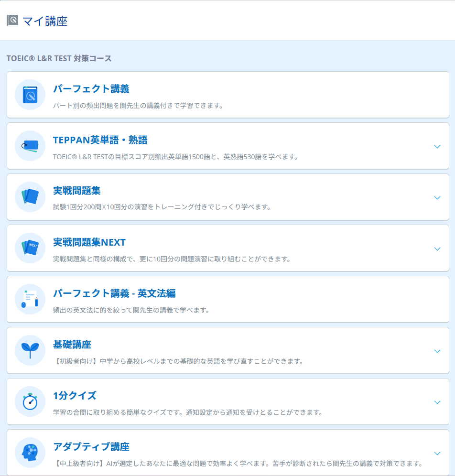This screenshot has width=455, height=476.
Task: Expand the TEPPAN英単語・熟語 section chevron
Action: click(437, 146)
